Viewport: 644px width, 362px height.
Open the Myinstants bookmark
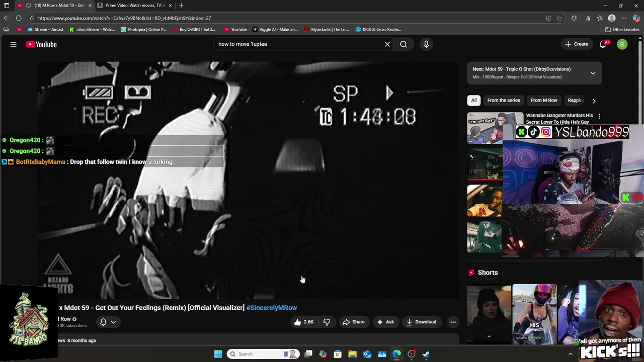326,29
